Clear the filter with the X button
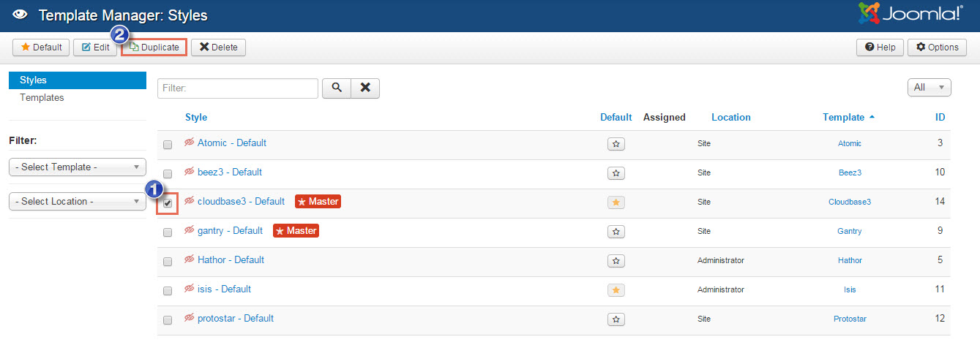This screenshot has height=345, width=980. [365, 88]
